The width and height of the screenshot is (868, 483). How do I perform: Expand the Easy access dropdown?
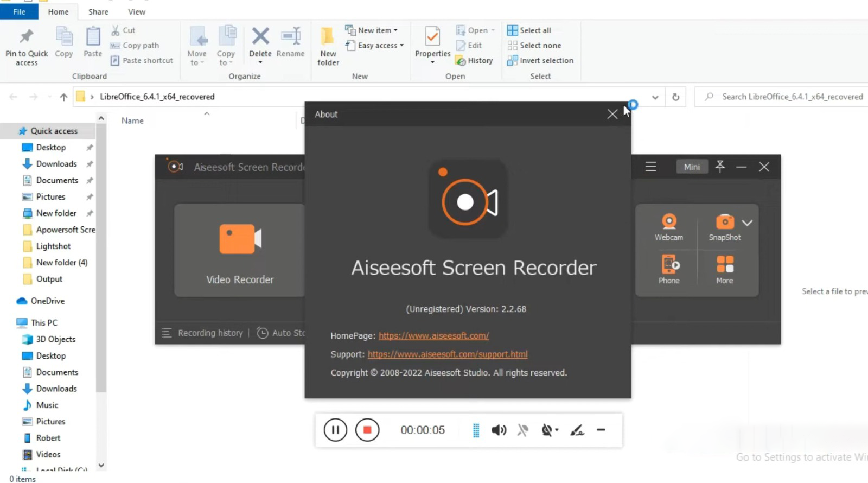[x=374, y=46]
